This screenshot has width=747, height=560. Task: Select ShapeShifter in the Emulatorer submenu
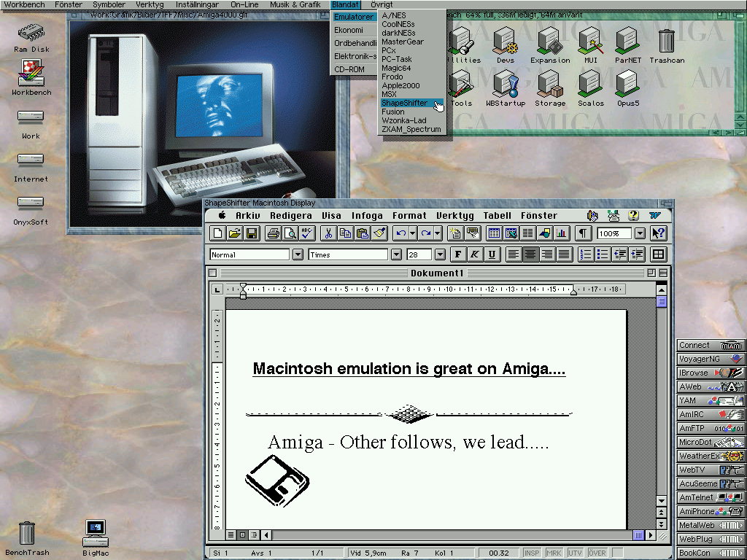click(x=411, y=103)
